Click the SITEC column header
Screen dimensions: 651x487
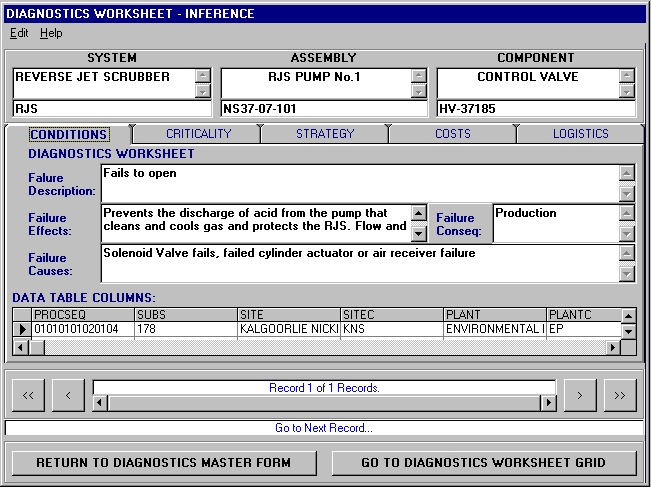pos(392,315)
